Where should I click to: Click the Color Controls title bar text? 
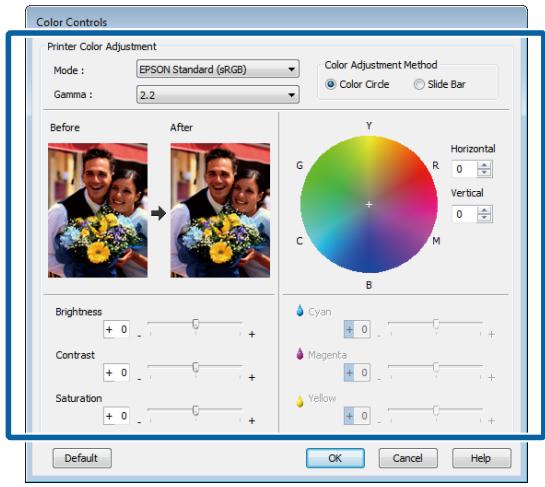(x=72, y=22)
